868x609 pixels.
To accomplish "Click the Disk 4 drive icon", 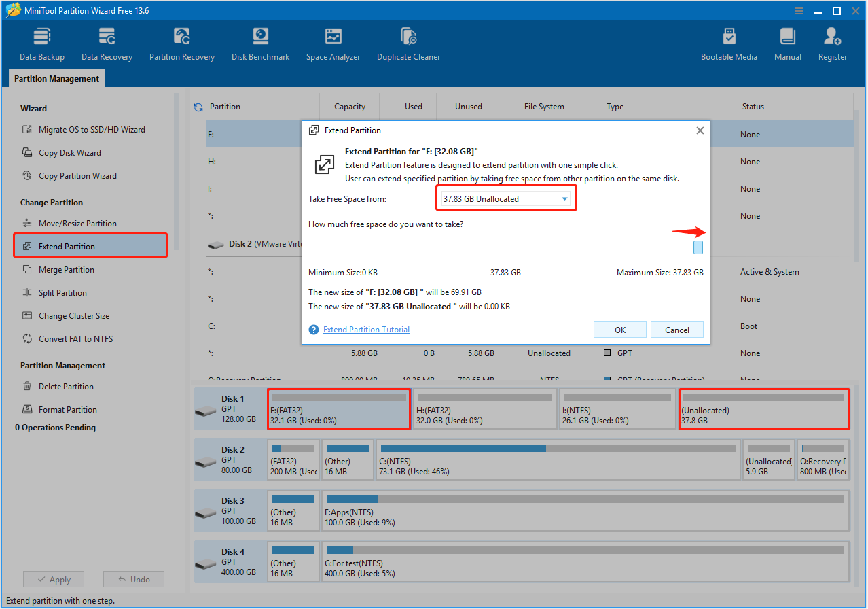I will (205, 564).
